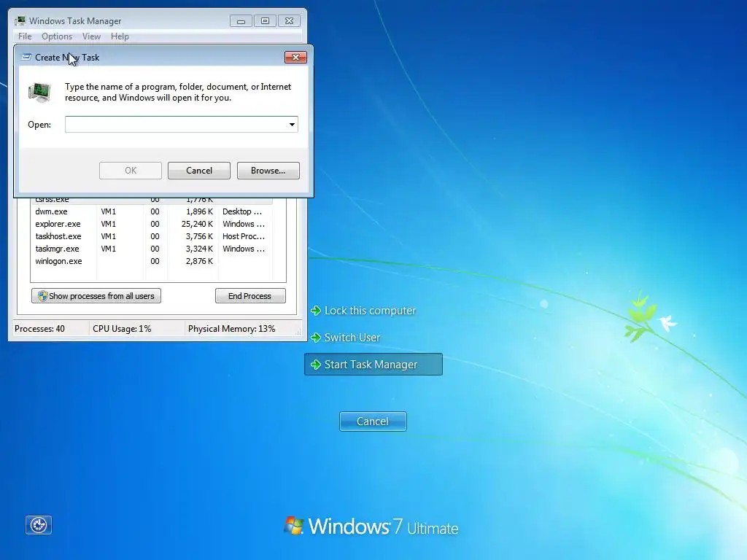Click the blue Cancel button on security screen

point(373,421)
